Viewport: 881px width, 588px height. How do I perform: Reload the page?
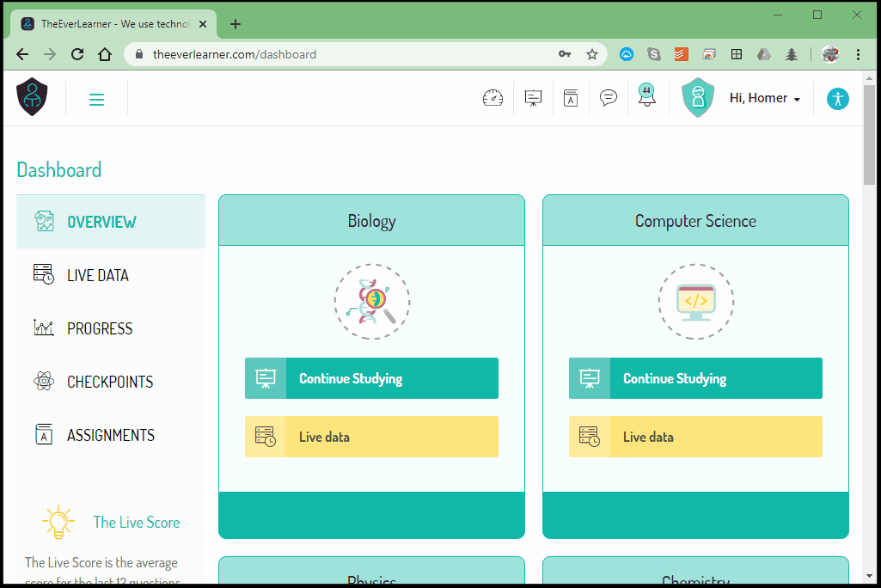(77, 54)
